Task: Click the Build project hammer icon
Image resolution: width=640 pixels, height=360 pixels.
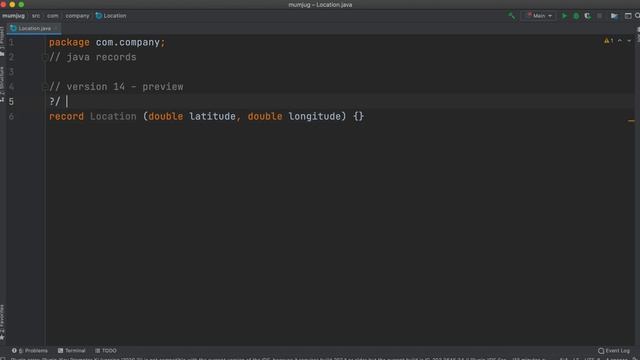Action: (511, 16)
